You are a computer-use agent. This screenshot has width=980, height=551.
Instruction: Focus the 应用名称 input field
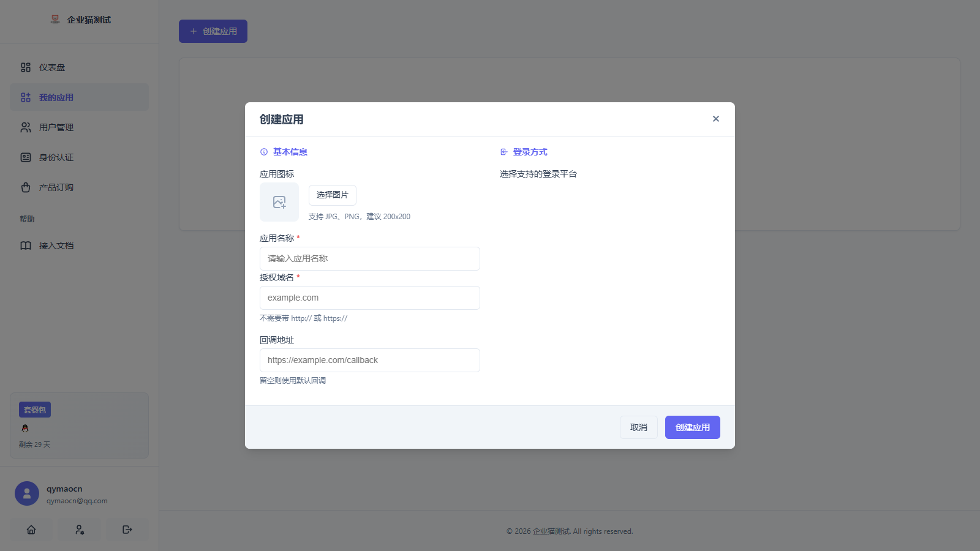(370, 258)
